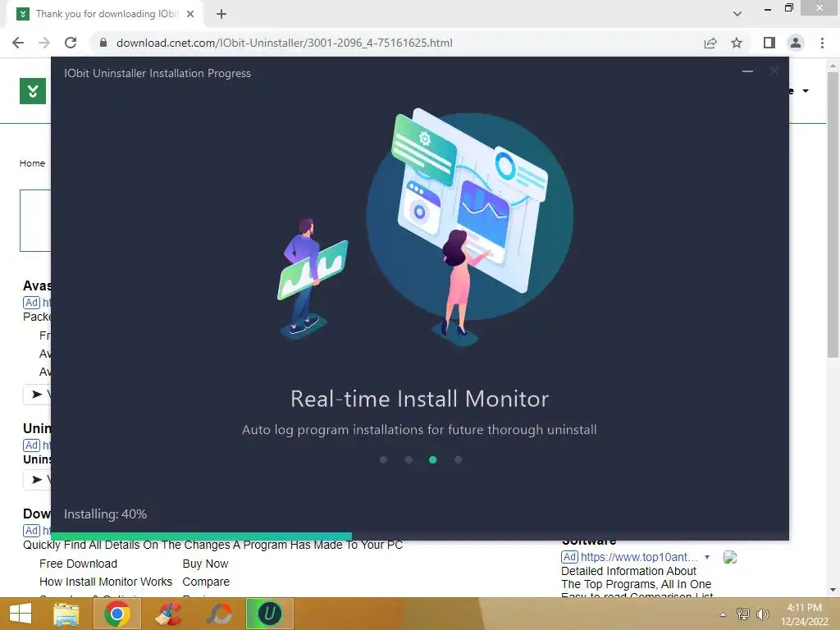View site security lock info

click(x=103, y=43)
